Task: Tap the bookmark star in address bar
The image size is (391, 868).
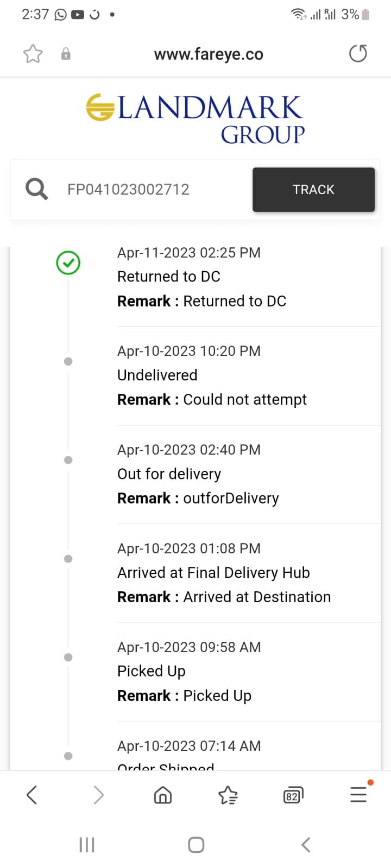Action: pos(33,54)
